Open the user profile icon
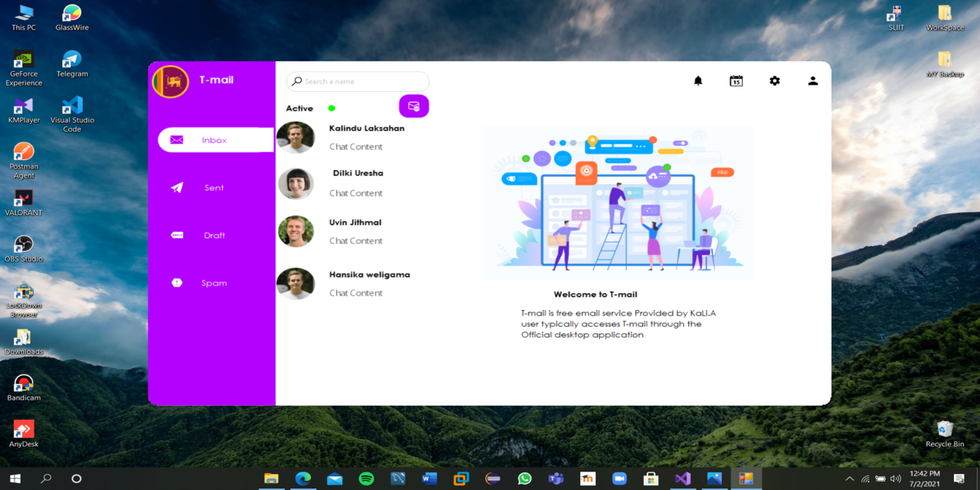Viewport: 980px width, 490px height. (x=812, y=80)
